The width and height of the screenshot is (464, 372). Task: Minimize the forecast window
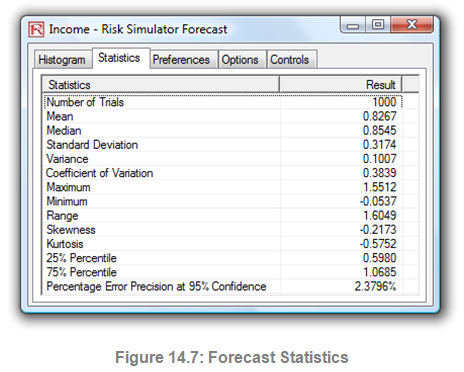pyautogui.click(x=353, y=25)
